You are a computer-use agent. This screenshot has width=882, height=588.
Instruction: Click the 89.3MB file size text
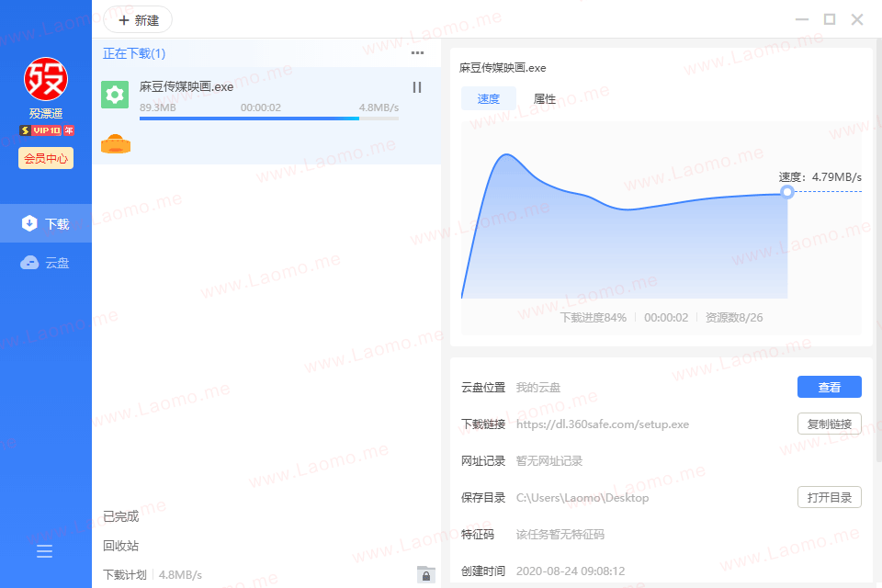(157, 107)
